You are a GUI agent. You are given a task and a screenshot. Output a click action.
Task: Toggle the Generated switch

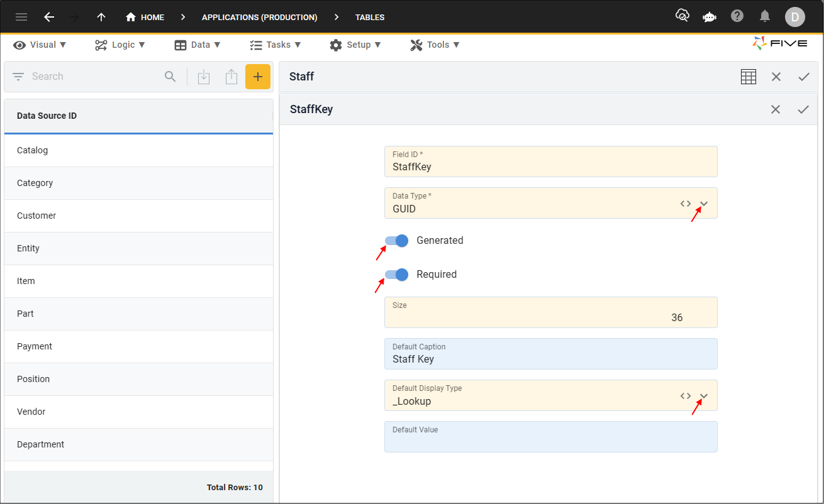[397, 241]
